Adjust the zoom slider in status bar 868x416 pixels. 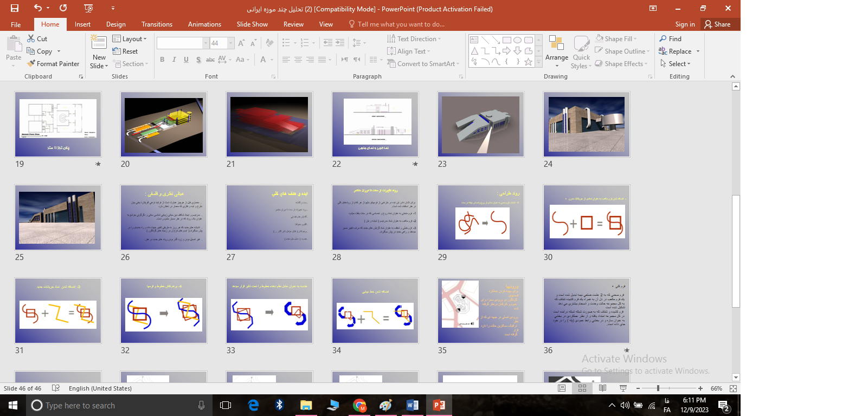[658, 388]
